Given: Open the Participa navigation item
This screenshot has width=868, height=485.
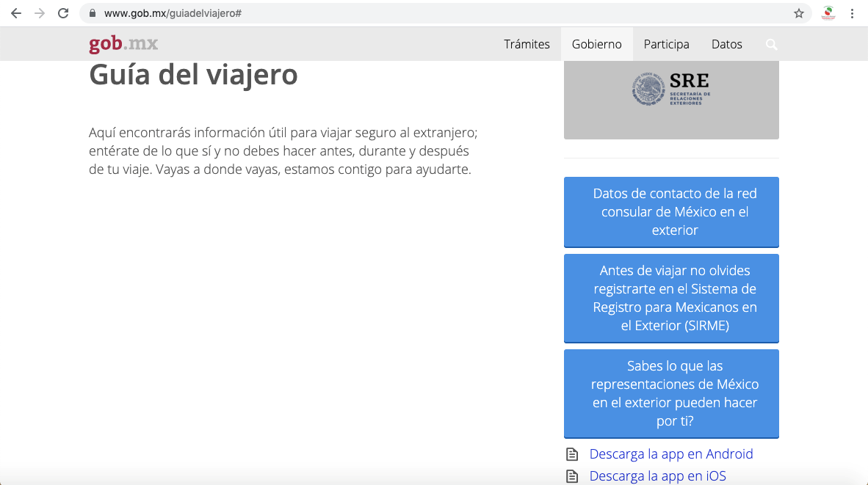Looking at the screenshot, I should tap(666, 44).
